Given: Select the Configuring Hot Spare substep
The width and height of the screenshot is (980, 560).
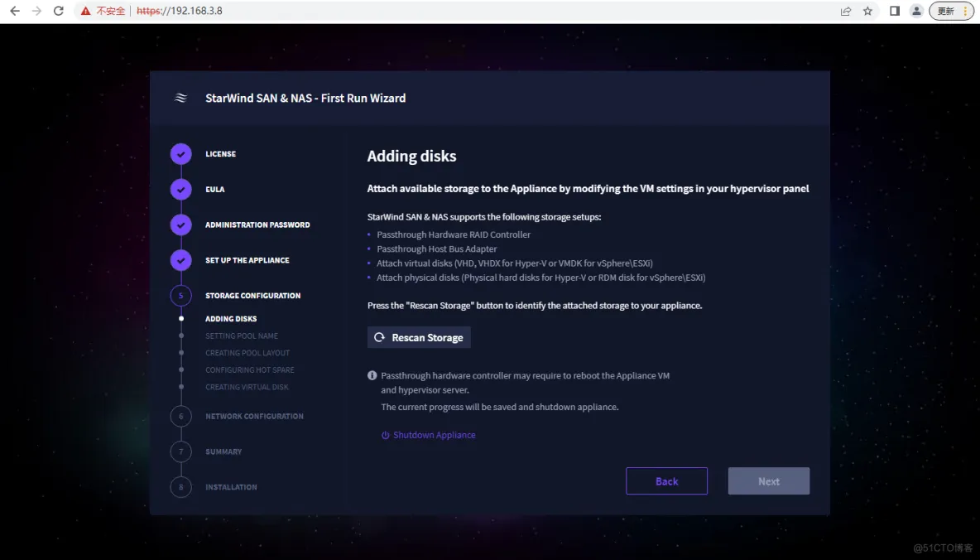Looking at the screenshot, I should pyautogui.click(x=250, y=369).
